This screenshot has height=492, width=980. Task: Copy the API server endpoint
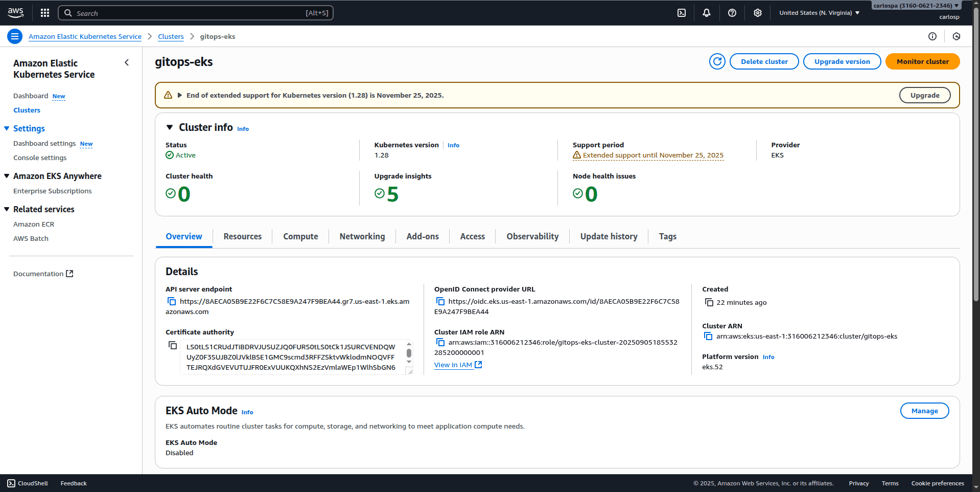172,302
